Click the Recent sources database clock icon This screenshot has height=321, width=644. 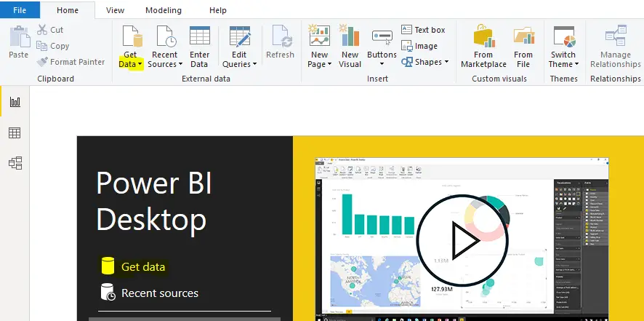(108, 292)
